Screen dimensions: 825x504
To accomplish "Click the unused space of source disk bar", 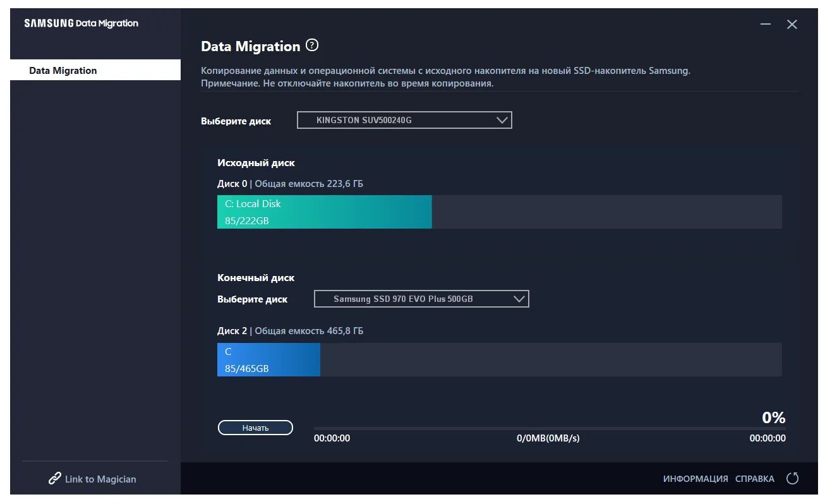I will pos(607,212).
